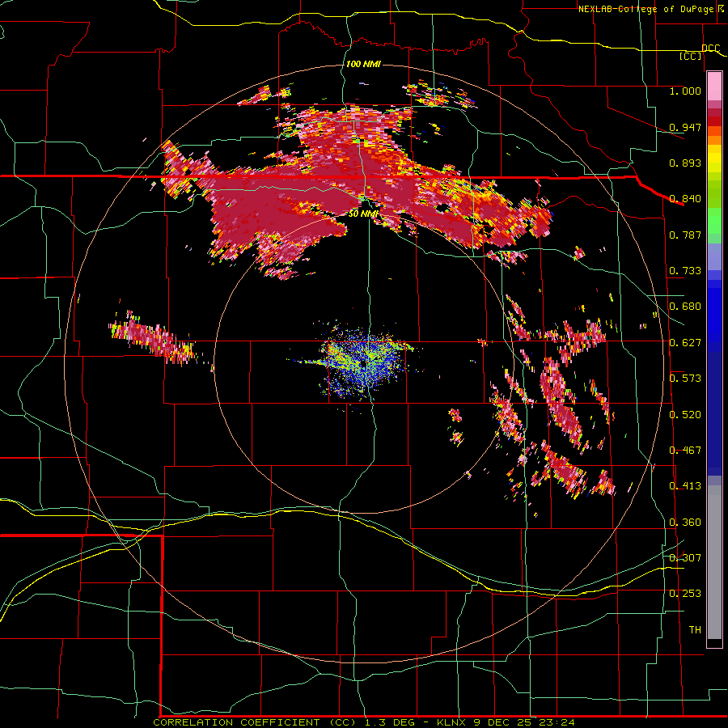Select the 0.733 scale value
This screenshot has width=728, height=728.
coord(685,271)
